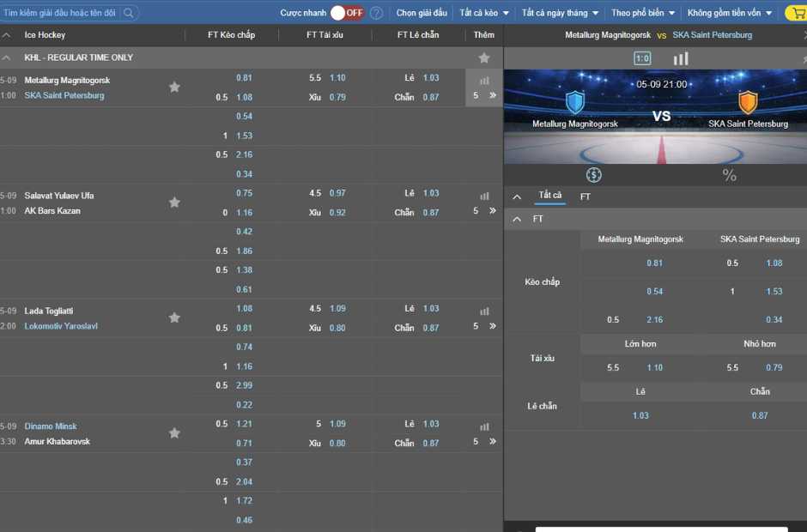Click the Thêm column header
The width and height of the screenshot is (807, 532).
[x=484, y=35]
